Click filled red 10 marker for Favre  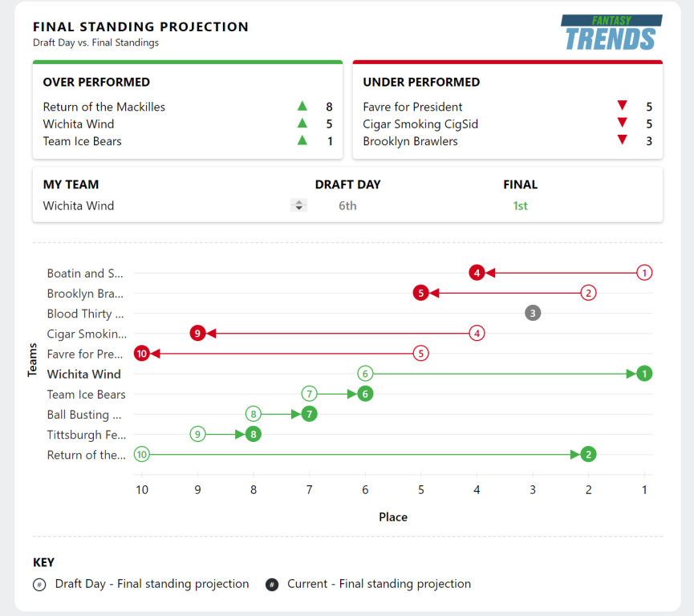[142, 354]
